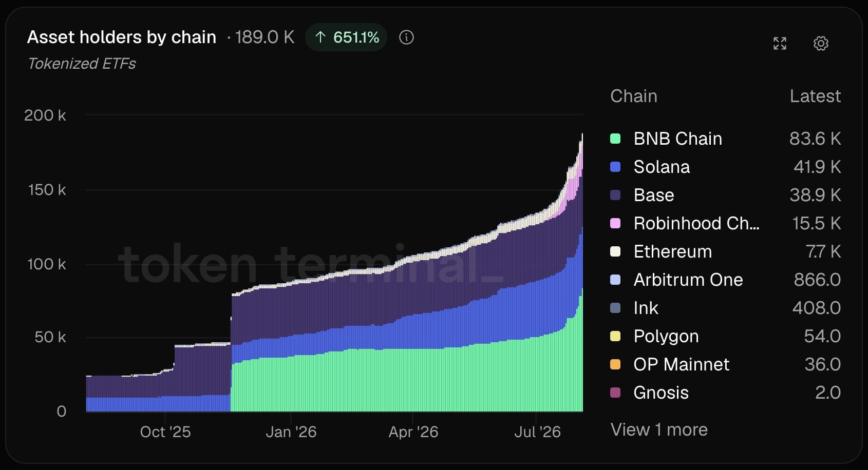Toggle Base series in legend
Image resolution: width=868 pixels, height=470 pixels.
point(725,195)
